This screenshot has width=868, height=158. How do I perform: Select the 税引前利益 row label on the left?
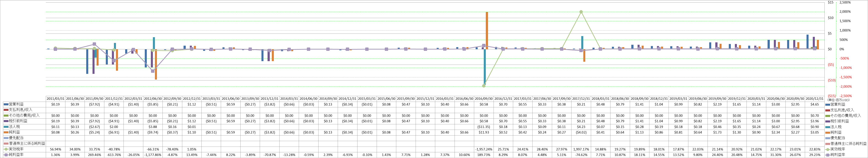[x=18, y=121]
